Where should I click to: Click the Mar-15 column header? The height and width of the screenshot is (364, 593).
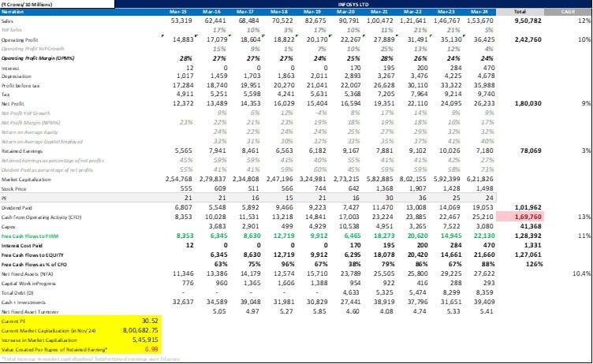(x=178, y=12)
